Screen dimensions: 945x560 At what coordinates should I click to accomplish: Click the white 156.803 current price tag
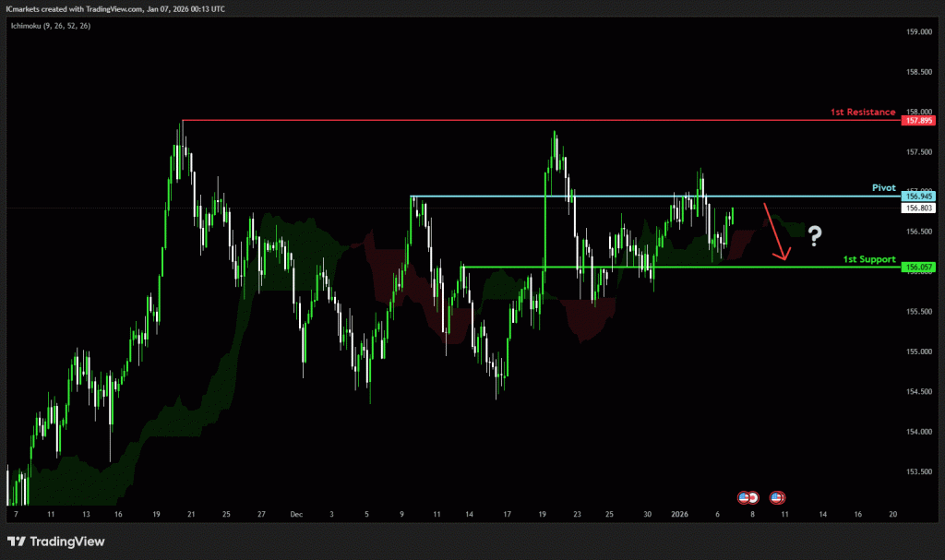(920, 209)
